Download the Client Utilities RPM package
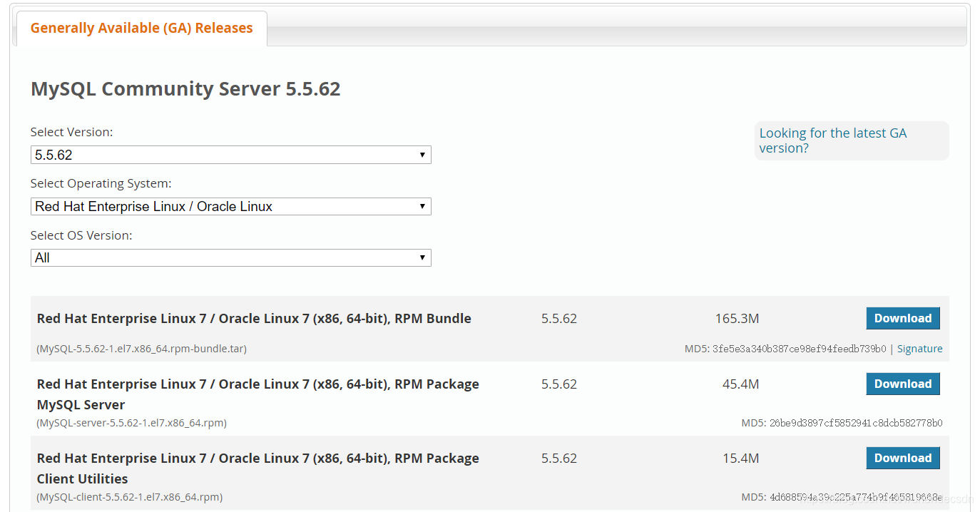 tap(903, 458)
